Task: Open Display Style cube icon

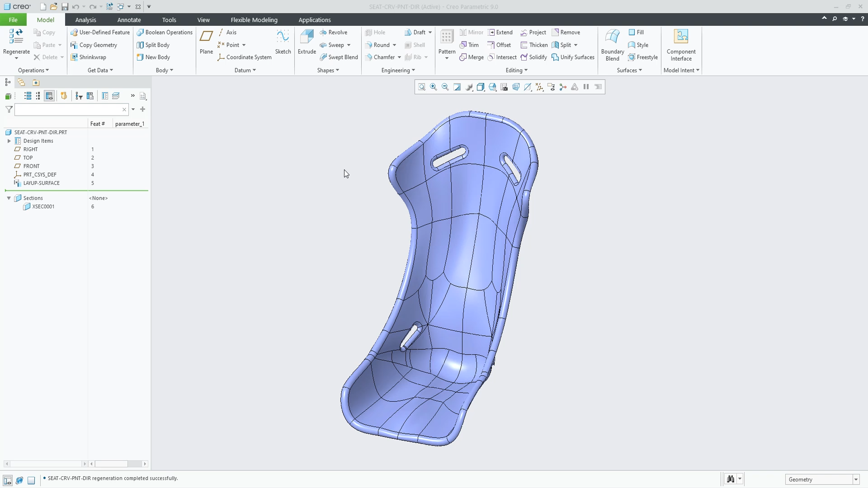Action: pos(481,87)
